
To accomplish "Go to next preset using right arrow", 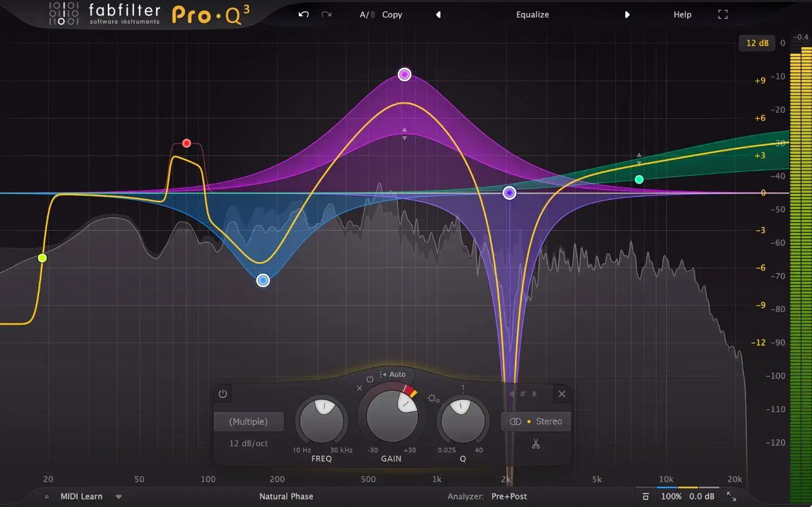I will (x=627, y=15).
